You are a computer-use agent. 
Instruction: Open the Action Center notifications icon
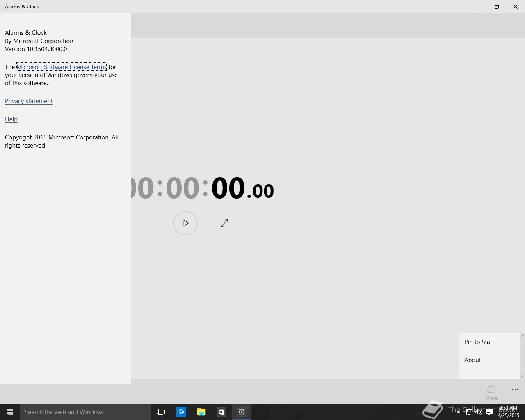[x=489, y=412]
